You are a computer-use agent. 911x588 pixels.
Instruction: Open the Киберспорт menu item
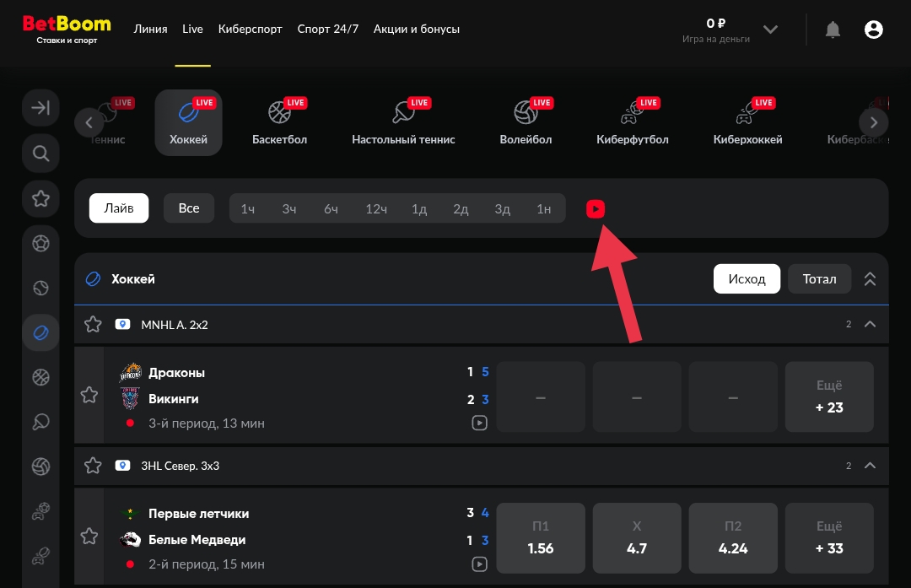tap(250, 29)
